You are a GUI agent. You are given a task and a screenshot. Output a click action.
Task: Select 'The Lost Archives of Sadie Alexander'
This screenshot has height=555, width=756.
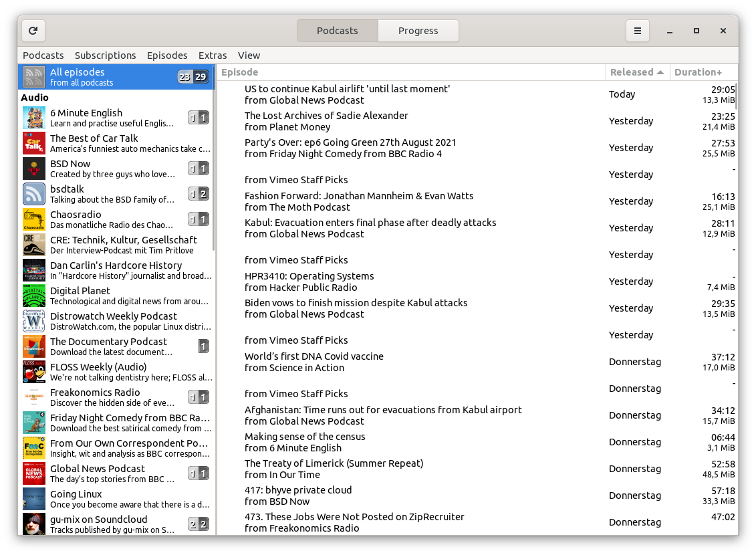[x=477, y=122]
